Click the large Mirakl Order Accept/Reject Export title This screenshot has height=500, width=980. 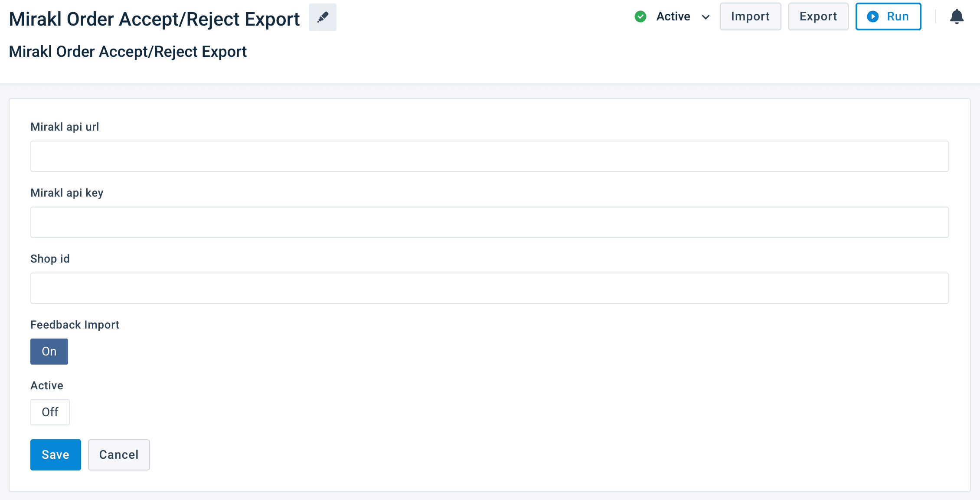coord(154,19)
